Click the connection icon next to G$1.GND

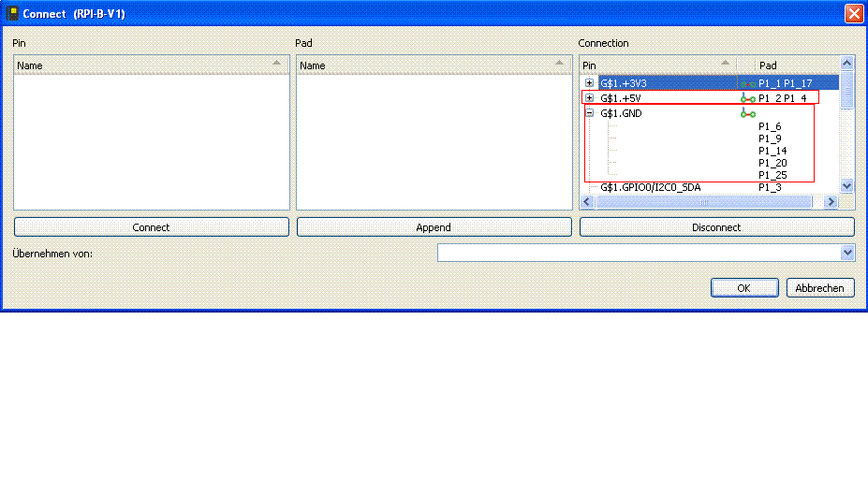coord(748,113)
